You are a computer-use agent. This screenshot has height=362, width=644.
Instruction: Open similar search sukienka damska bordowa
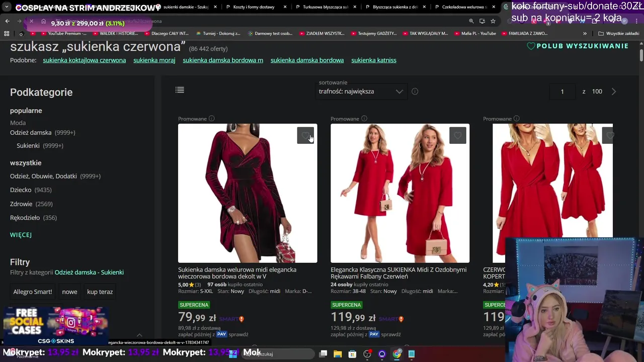307,60
